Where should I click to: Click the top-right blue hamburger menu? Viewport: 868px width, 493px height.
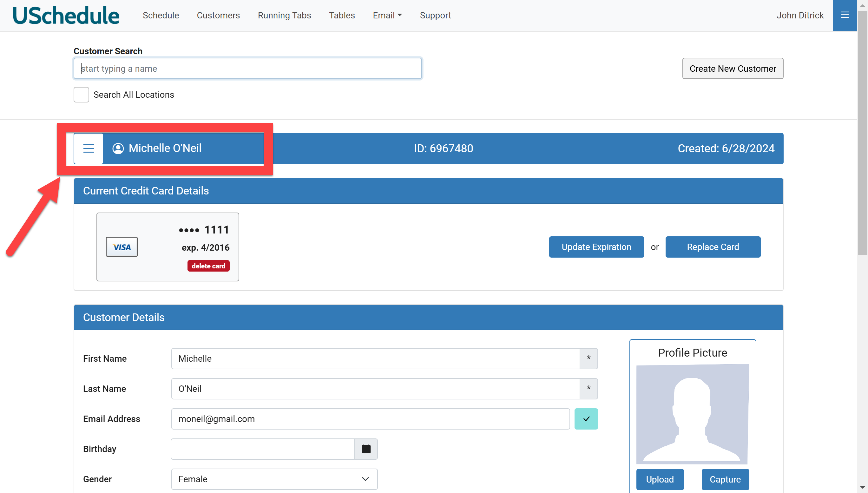[845, 15]
